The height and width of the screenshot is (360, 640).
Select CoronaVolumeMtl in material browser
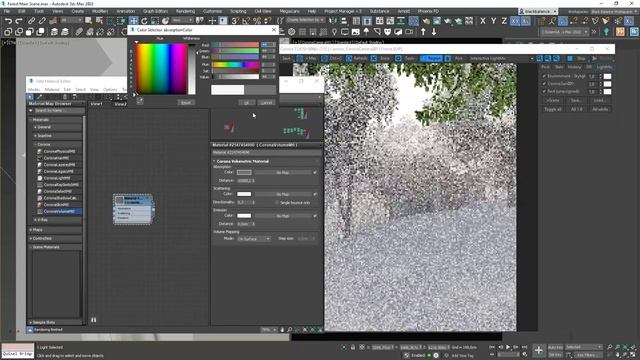pyautogui.click(x=59, y=211)
